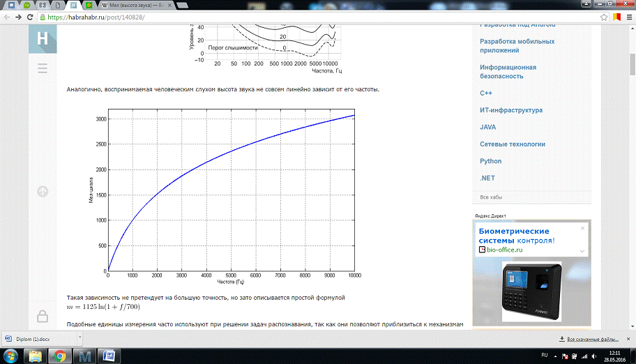Switch to the first blue-icon browser tab
Viewport: 636px width, 364px height.
pos(12,6)
